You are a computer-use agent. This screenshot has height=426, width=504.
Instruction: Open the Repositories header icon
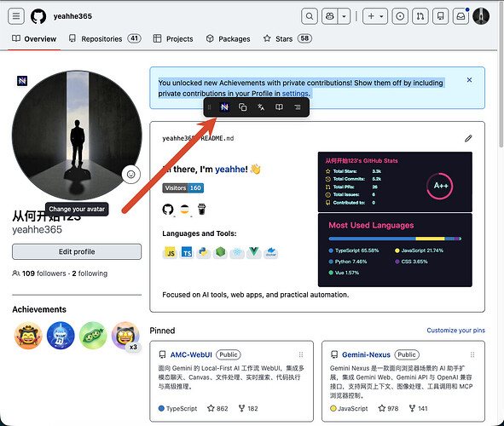(441, 16)
